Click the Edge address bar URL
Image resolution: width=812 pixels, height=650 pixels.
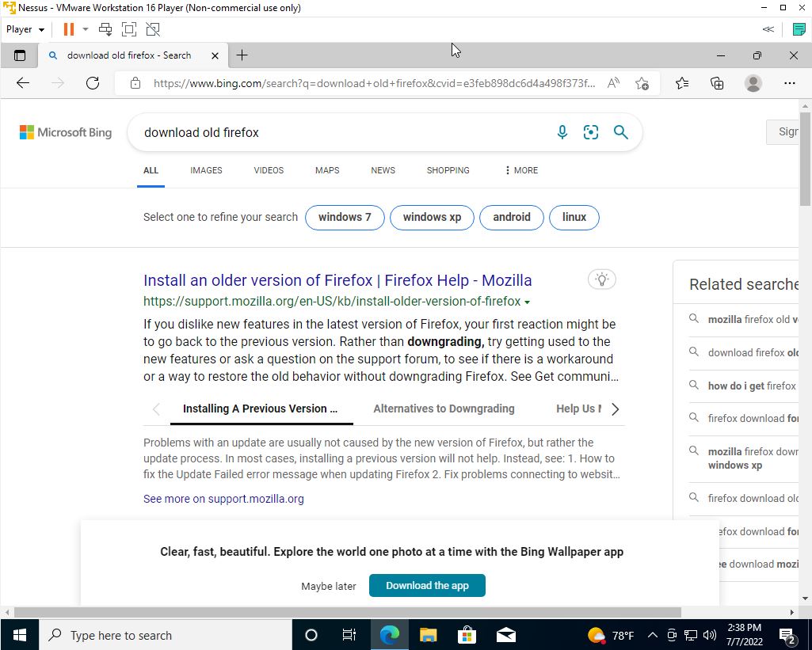pos(374,83)
